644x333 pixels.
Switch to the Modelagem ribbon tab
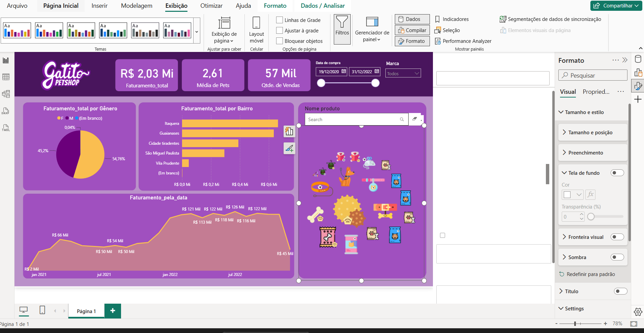coord(137,6)
